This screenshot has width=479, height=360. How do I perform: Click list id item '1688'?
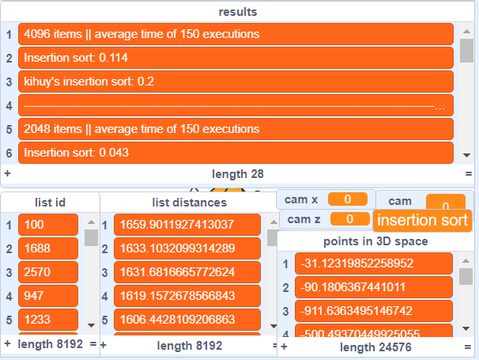tap(48, 248)
